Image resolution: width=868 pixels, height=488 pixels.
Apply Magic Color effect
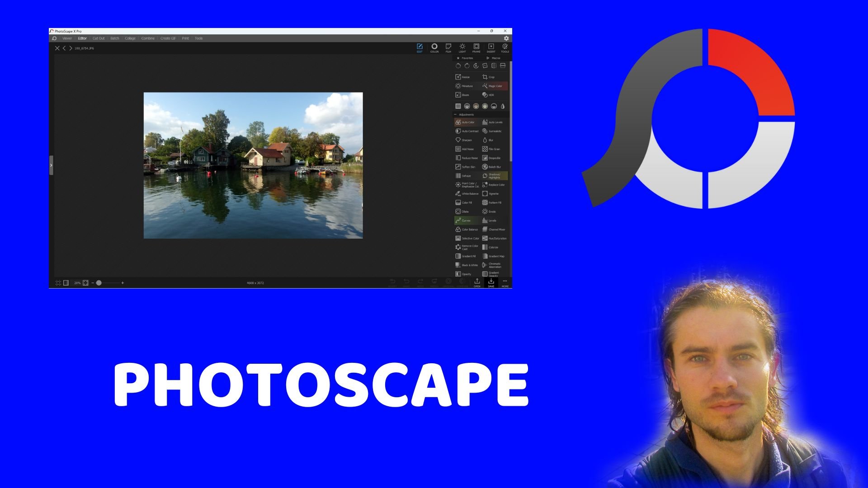[x=492, y=86]
